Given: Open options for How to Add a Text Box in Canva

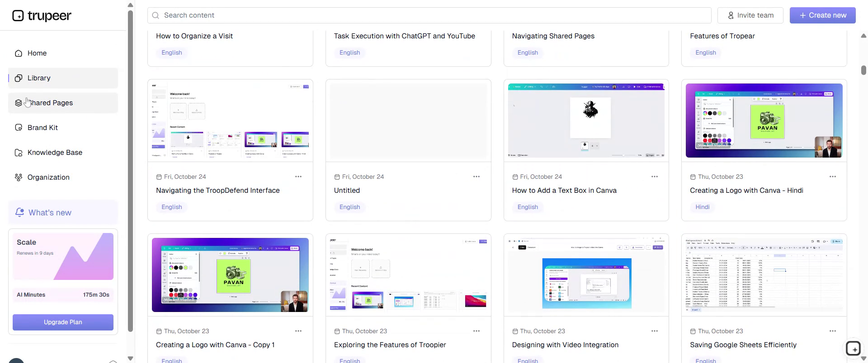Looking at the screenshot, I should 655,177.
